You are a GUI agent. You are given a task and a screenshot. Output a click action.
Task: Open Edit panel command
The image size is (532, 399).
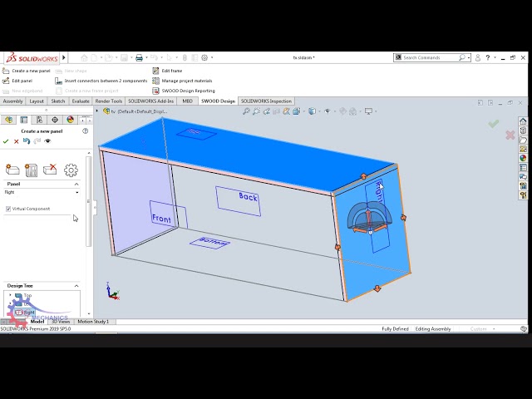click(x=17, y=81)
